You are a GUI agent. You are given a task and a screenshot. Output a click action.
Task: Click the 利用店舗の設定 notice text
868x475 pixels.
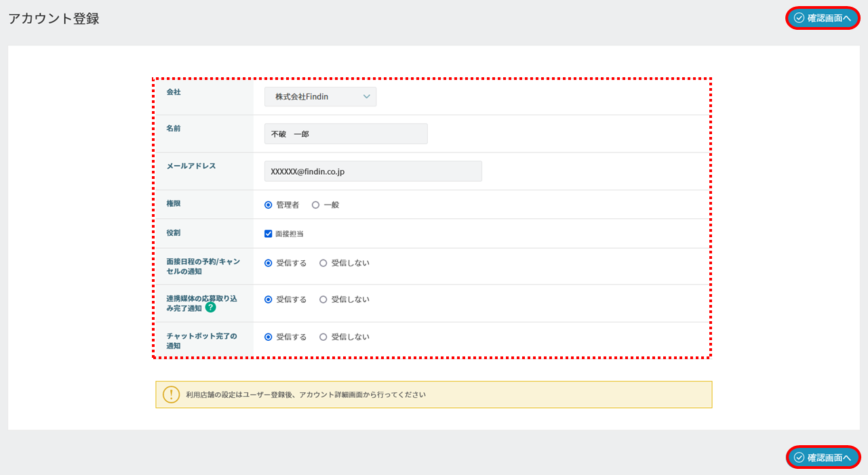point(306,394)
